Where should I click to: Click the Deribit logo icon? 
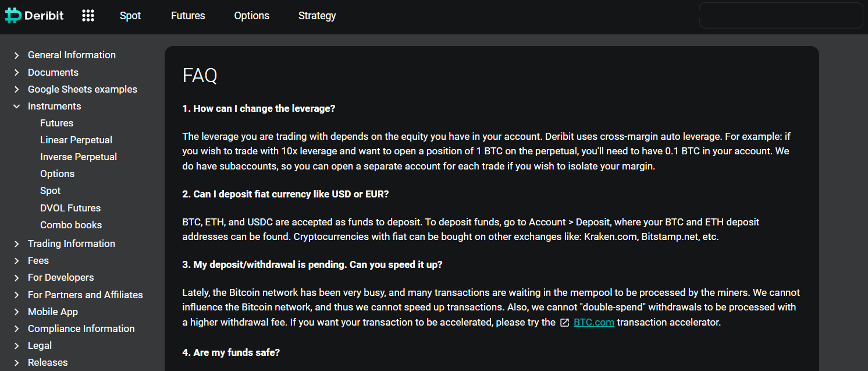(x=13, y=16)
